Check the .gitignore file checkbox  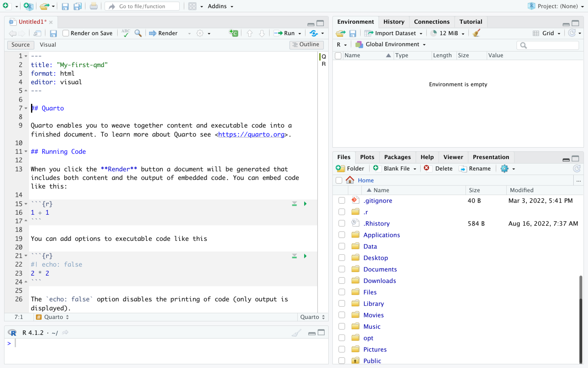click(342, 201)
